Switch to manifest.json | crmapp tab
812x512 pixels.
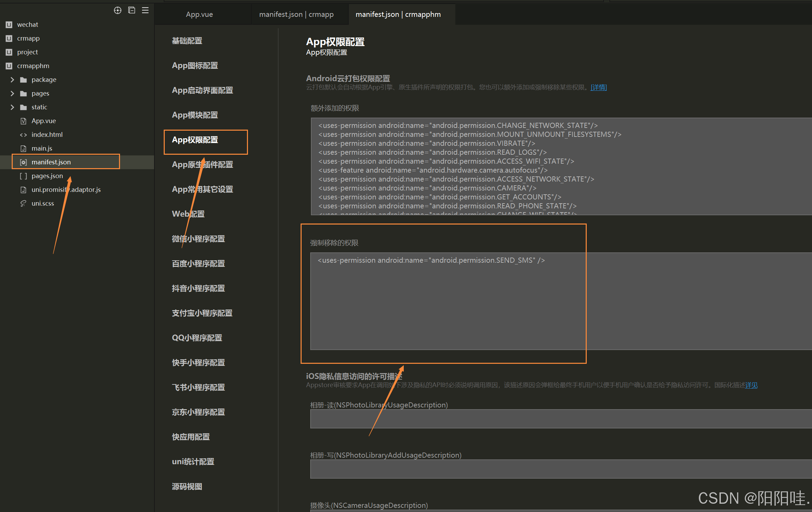point(296,14)
